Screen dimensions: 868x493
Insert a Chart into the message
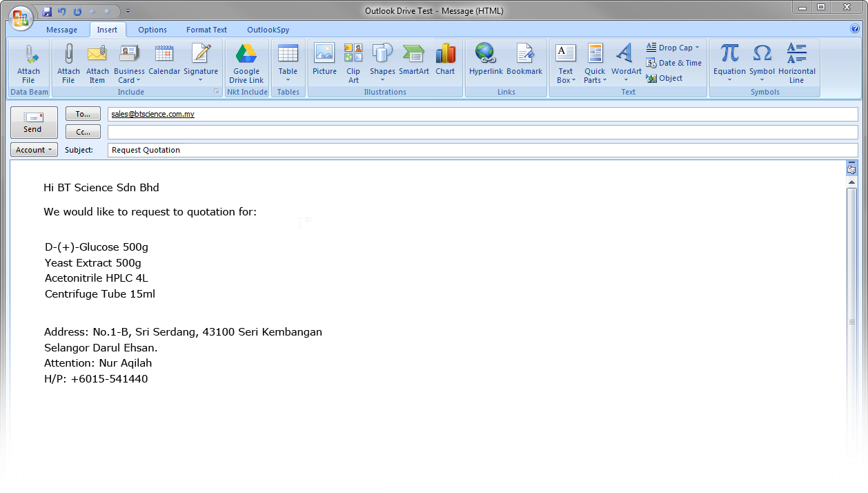(x=445, y=55)
